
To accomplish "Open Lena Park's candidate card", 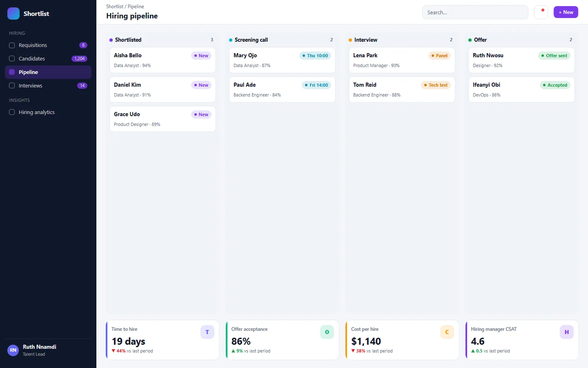I will (x=402, y=60).
